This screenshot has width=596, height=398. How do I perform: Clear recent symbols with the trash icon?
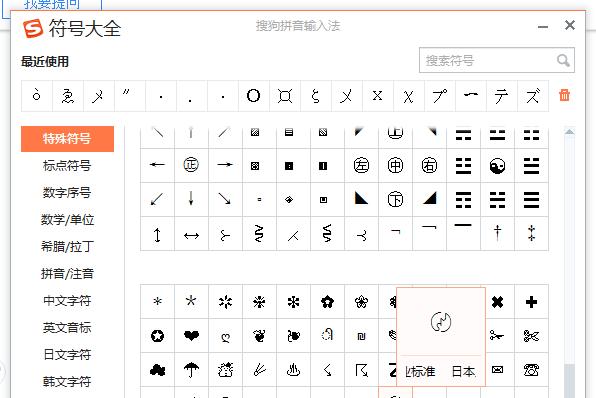pos(564,95)
